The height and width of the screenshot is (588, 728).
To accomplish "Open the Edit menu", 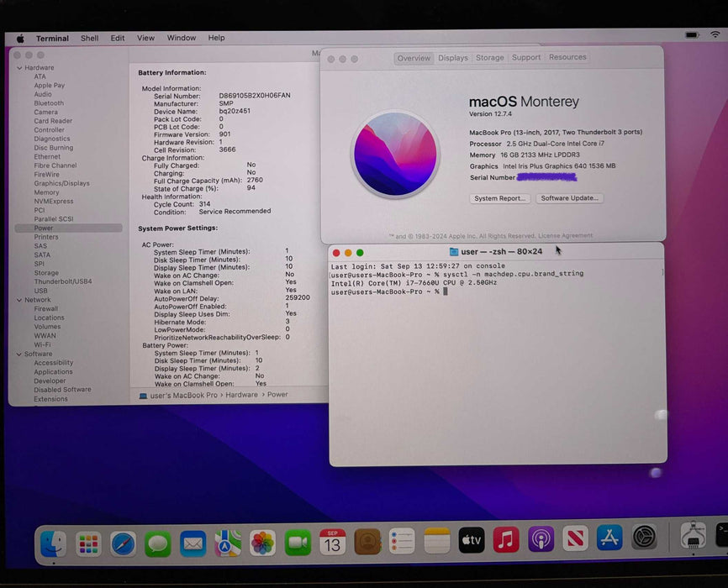I will tap(118, 38).
